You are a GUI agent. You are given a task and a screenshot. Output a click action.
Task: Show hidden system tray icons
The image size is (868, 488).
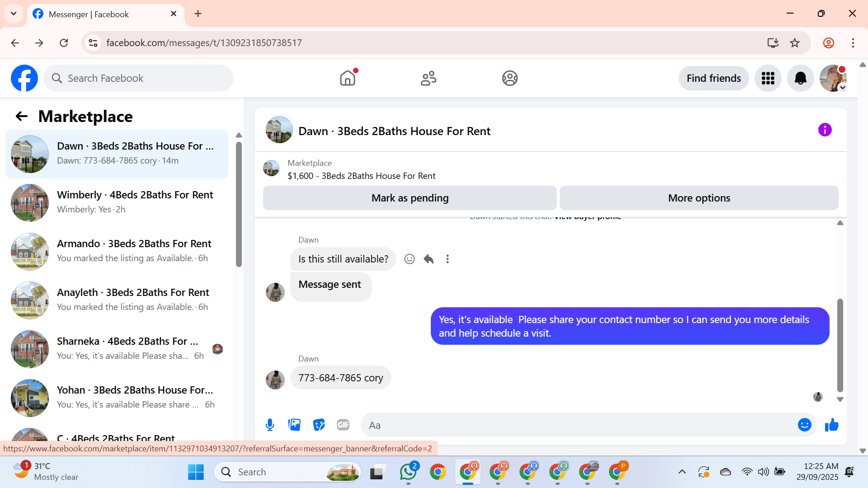click(x=682, y=472)
